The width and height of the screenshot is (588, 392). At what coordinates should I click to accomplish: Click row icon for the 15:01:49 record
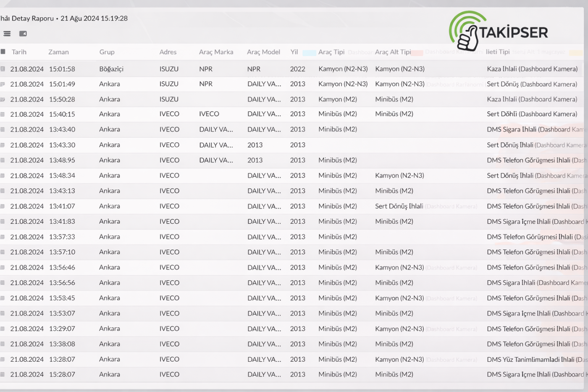(3, 84)
